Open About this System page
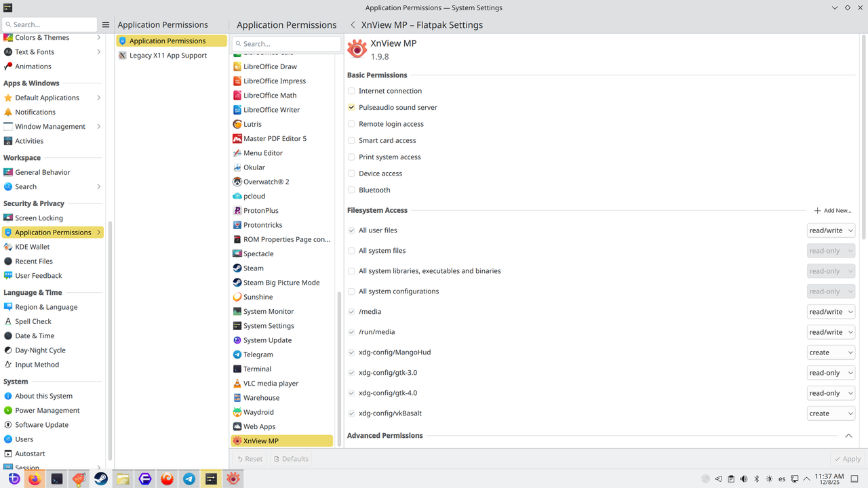This screenshot has height=488, width=868. click(53, 396)
